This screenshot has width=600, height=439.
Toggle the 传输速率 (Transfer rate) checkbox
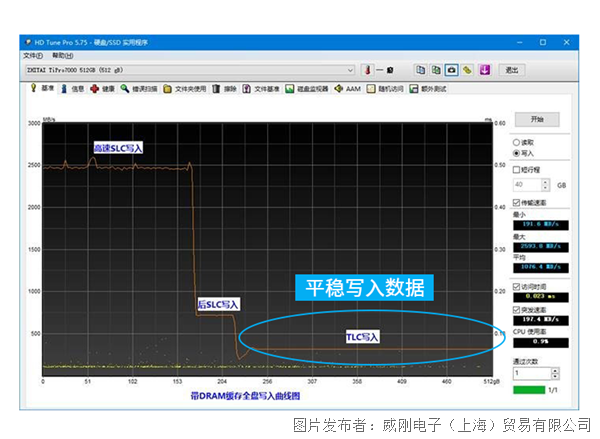[517, 202]
